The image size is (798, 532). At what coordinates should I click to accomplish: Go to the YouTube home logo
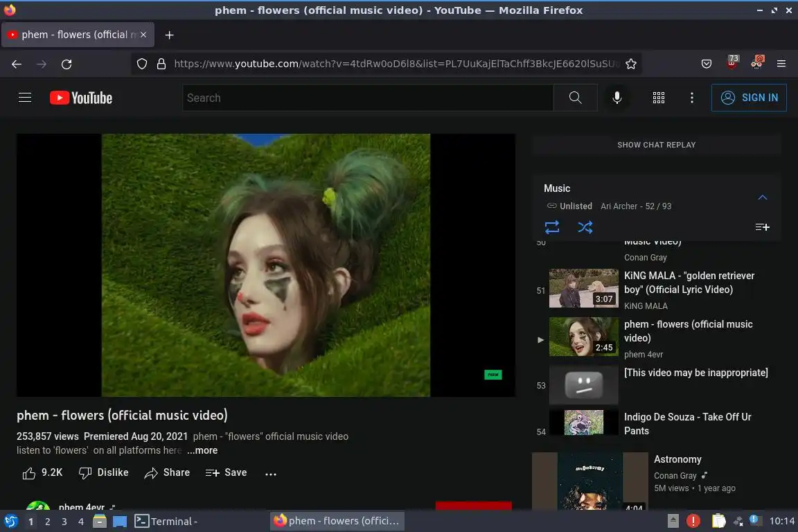pos(81,98)
